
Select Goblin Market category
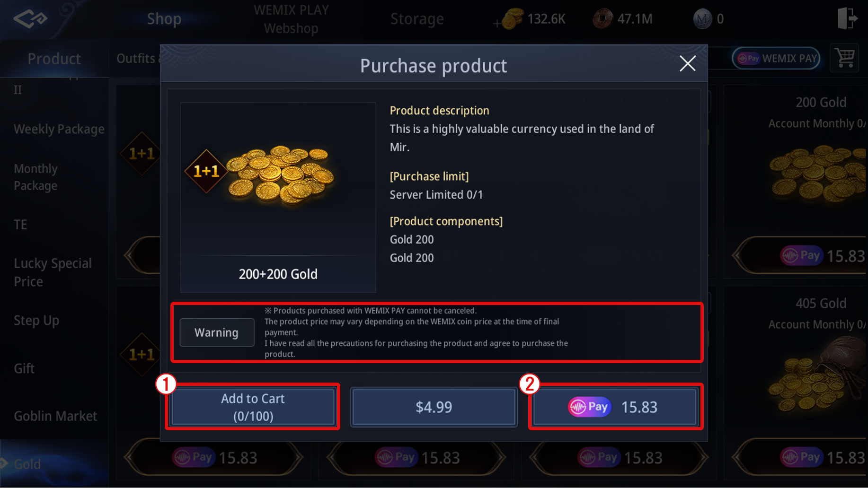coord(55,416)
